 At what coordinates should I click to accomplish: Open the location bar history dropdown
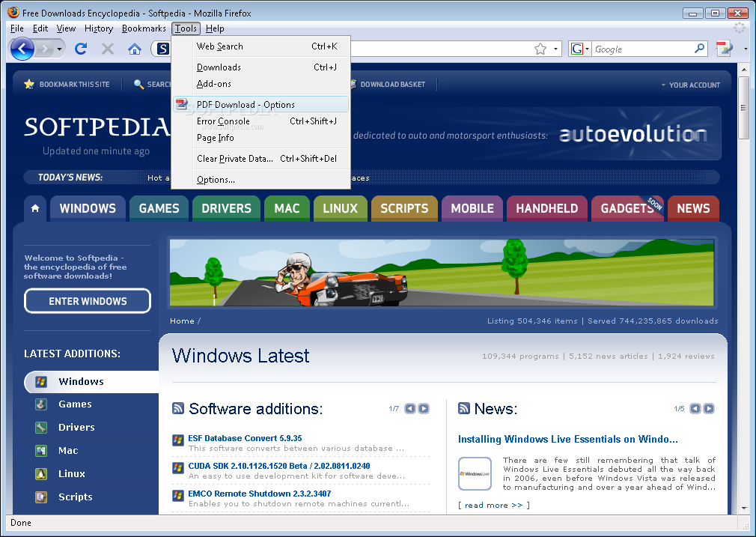tap(555, 49)
